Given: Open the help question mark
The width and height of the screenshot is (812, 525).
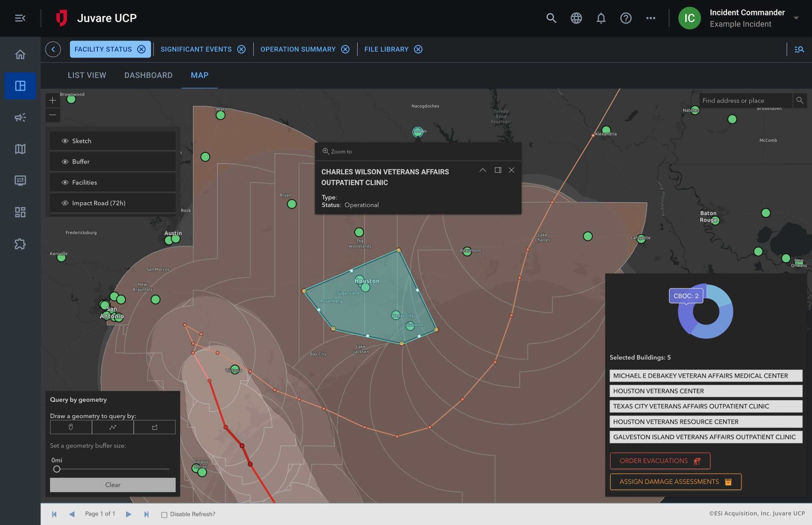Looking at the screenshot, I should (626, 18).
